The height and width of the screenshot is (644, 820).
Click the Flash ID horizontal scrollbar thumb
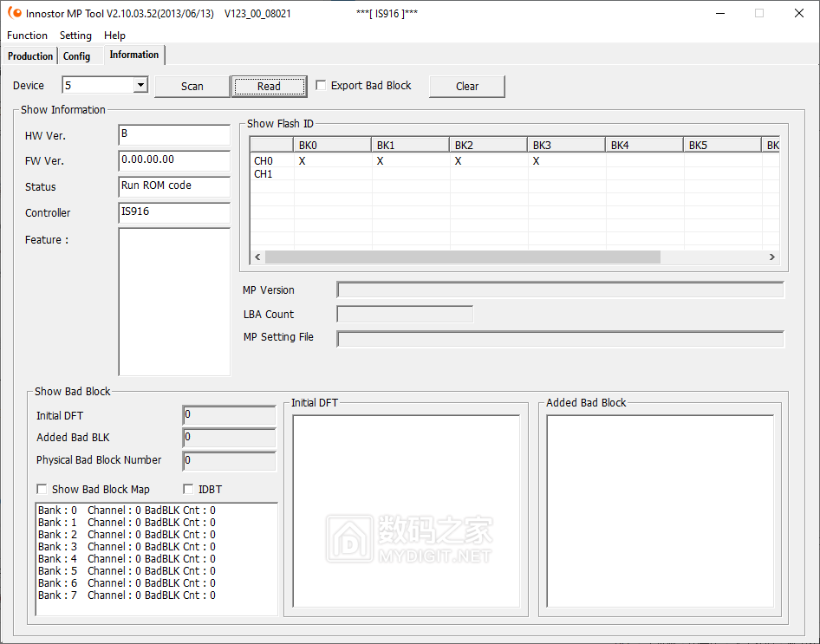coord(462,257)
